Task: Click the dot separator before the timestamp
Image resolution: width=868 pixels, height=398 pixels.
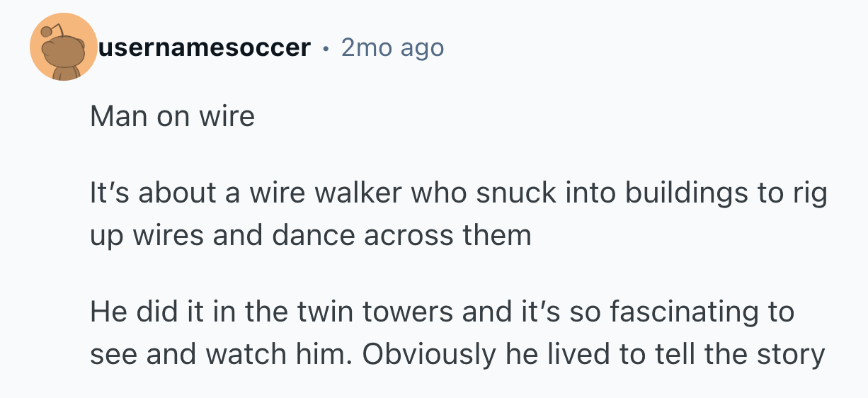Action: 325,48
